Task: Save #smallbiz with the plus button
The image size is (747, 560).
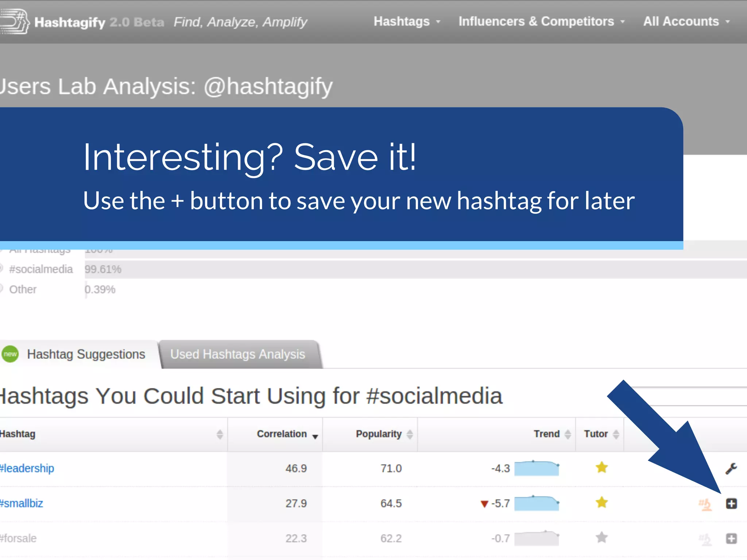Action: coord(731,503)
